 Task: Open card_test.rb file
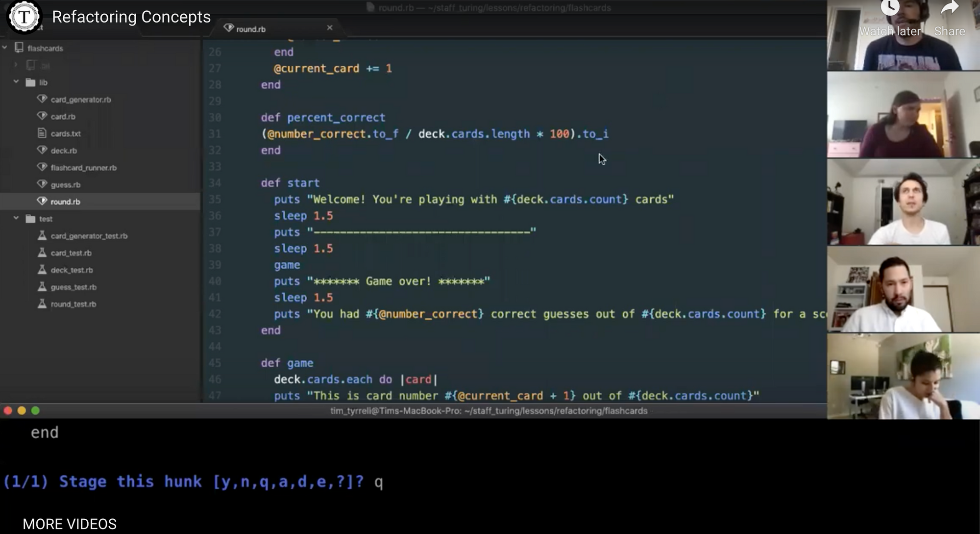[71, 253]
